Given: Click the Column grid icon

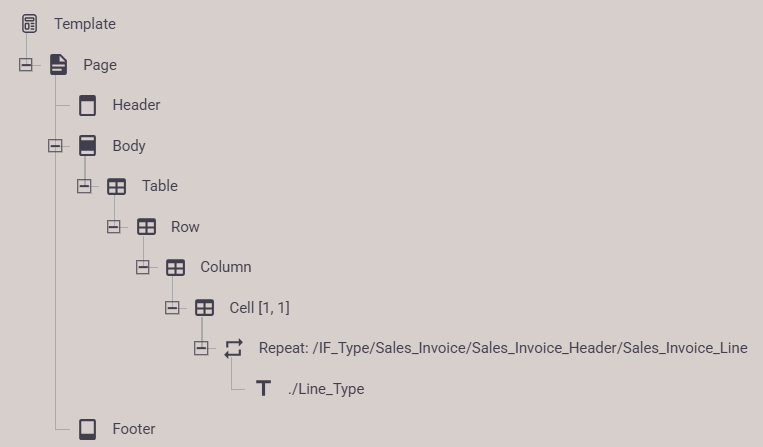Looking at the screenshot, I should tap(175, 267).
